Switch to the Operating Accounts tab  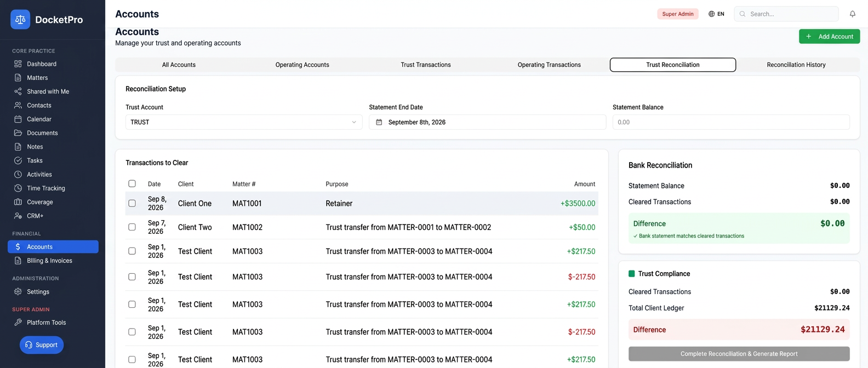point(302,65)
